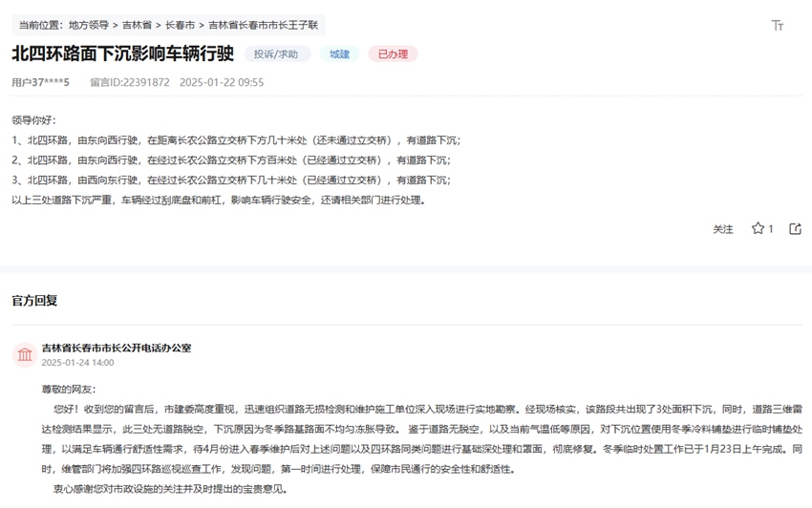812x508 pixels.
Task: Click the post time 2025-01-22 09:55
Action: [x=222, y=82]
